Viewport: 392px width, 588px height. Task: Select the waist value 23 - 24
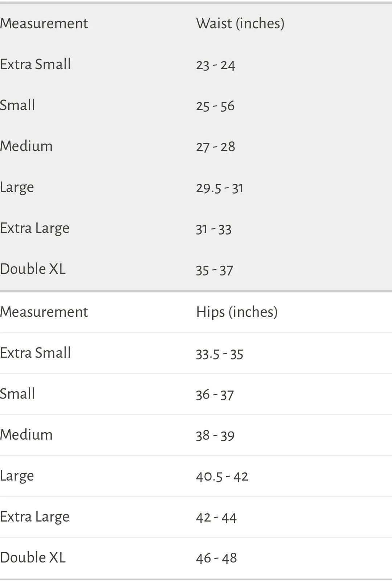pos(216,65)
